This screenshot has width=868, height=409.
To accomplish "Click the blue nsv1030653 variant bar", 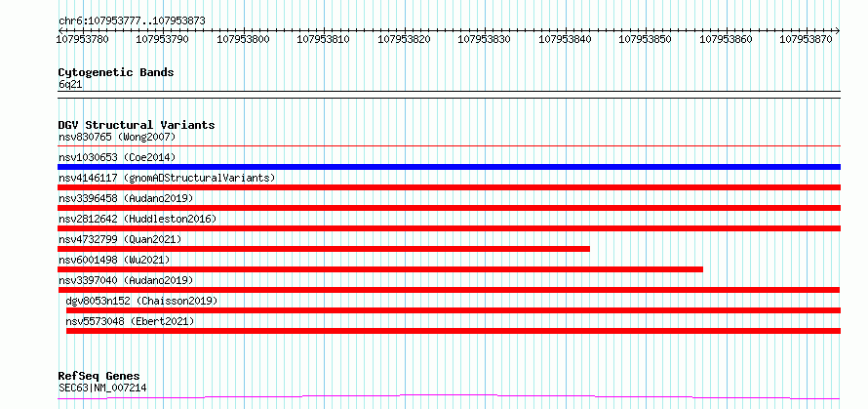I will [x=449, y=167].
